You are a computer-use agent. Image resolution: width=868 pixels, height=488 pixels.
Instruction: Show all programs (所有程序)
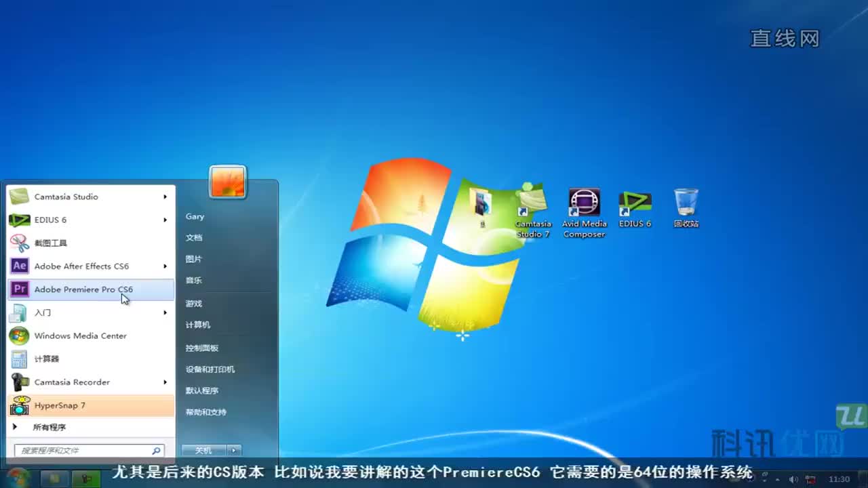[49, 428]
